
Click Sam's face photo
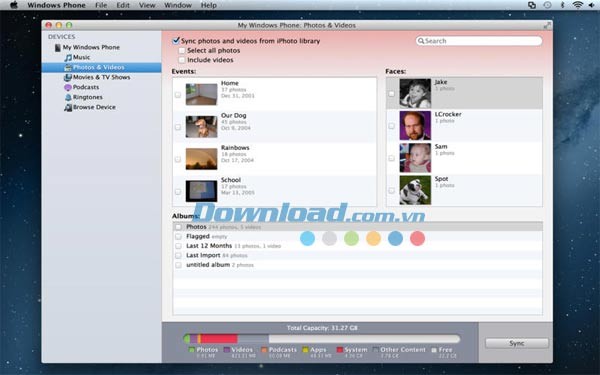[x=415, y=158]
